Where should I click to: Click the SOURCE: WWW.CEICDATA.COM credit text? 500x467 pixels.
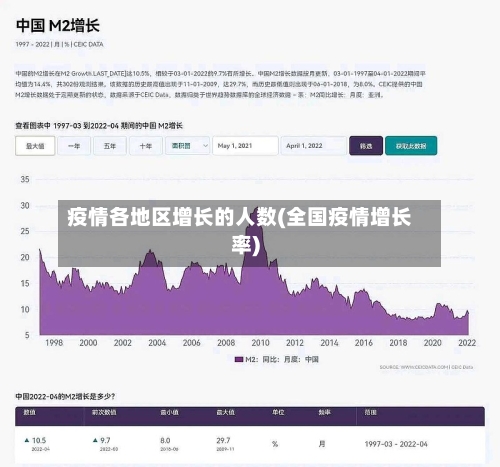point(426,367)
